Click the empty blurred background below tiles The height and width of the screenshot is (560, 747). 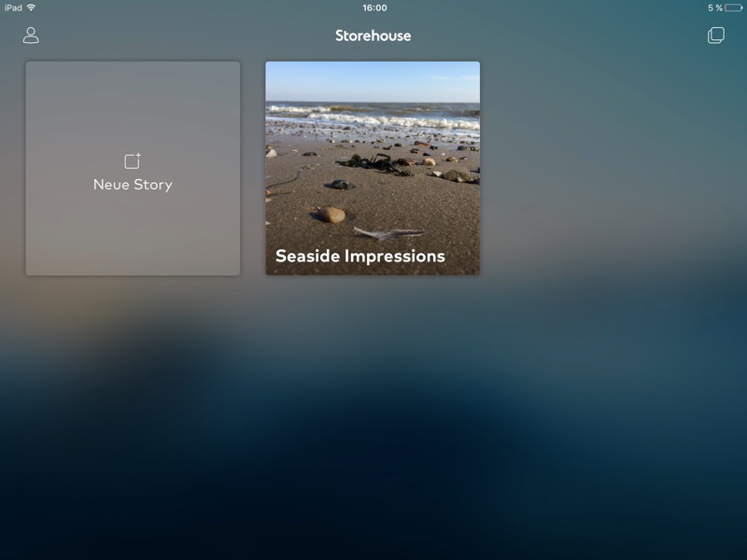pos(373,419)
